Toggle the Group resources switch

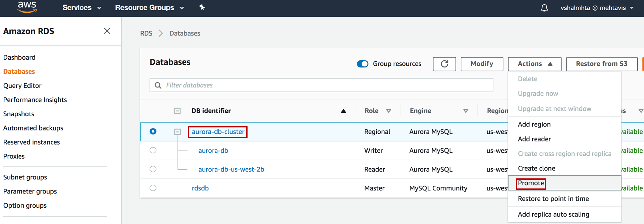point(363,64)
